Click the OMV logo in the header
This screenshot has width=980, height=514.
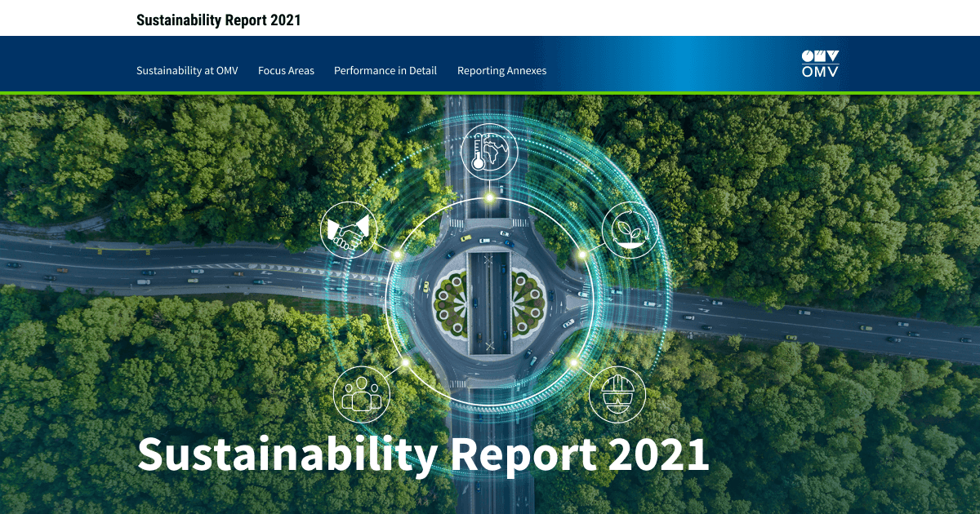(821, 64)
